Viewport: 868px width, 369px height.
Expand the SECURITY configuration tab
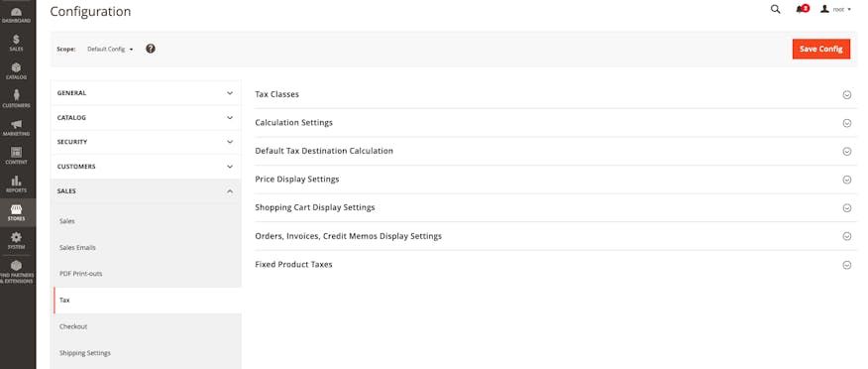click(x=146, y=142)
